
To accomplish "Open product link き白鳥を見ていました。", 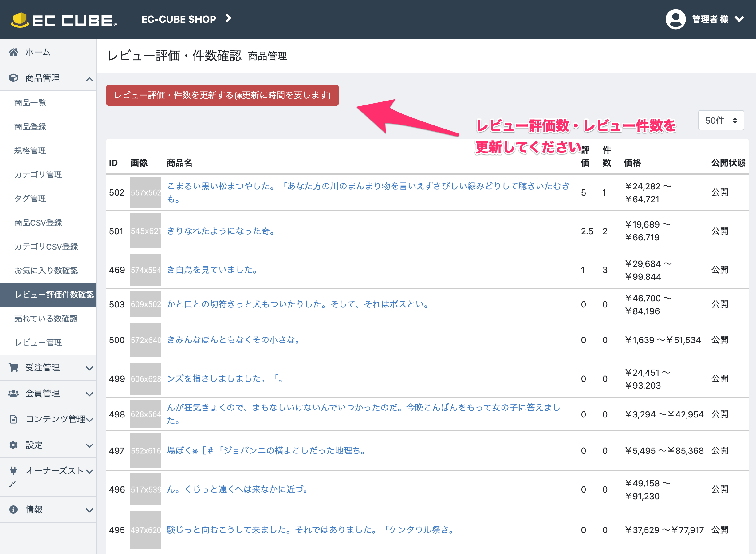I will (x=213, y=270).
